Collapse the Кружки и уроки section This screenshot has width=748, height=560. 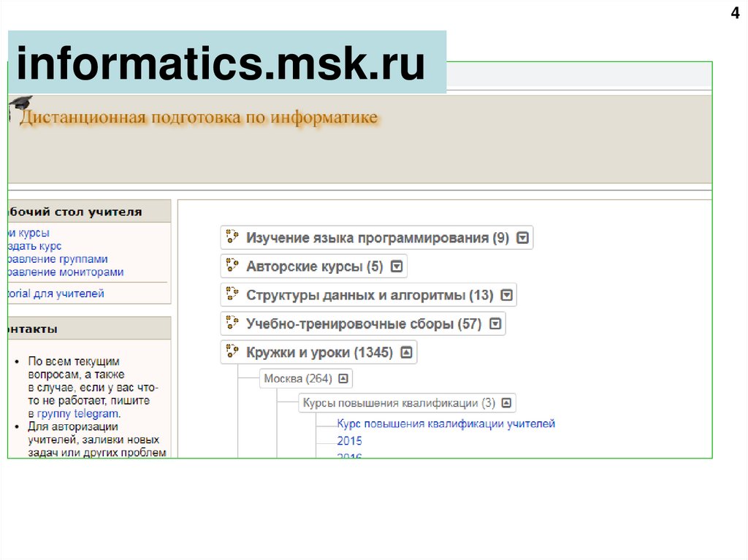pyautogui.click(x=406, y=353)
